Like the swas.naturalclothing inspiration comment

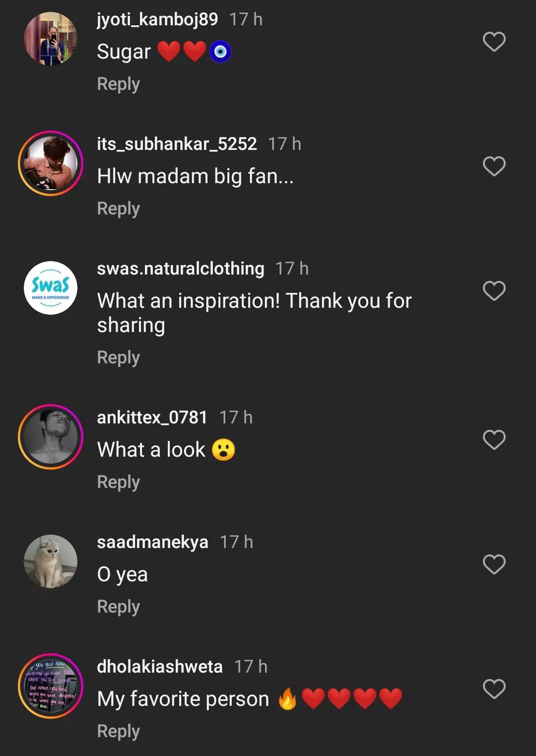tap(494, 291)
